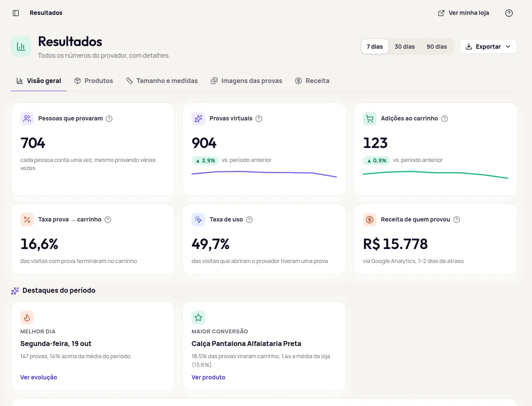Click the via Google Analytics note

pyautogui.click(x=413, y=261)
